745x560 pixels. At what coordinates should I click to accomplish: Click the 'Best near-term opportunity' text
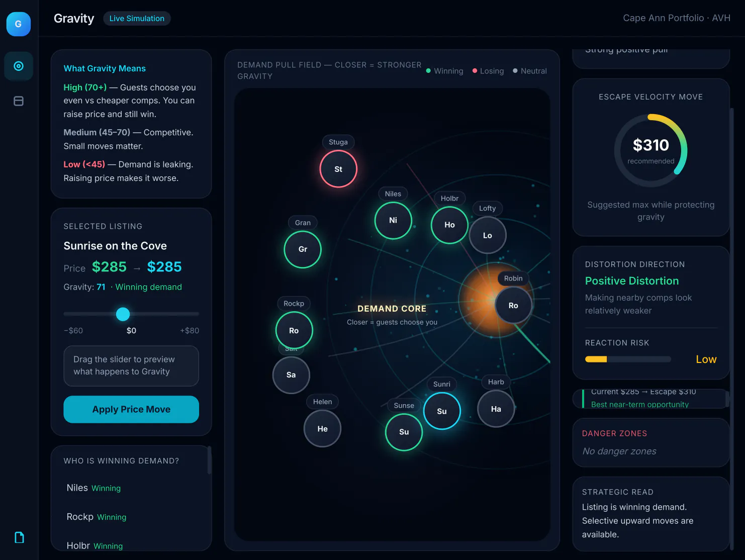(640, 404)
